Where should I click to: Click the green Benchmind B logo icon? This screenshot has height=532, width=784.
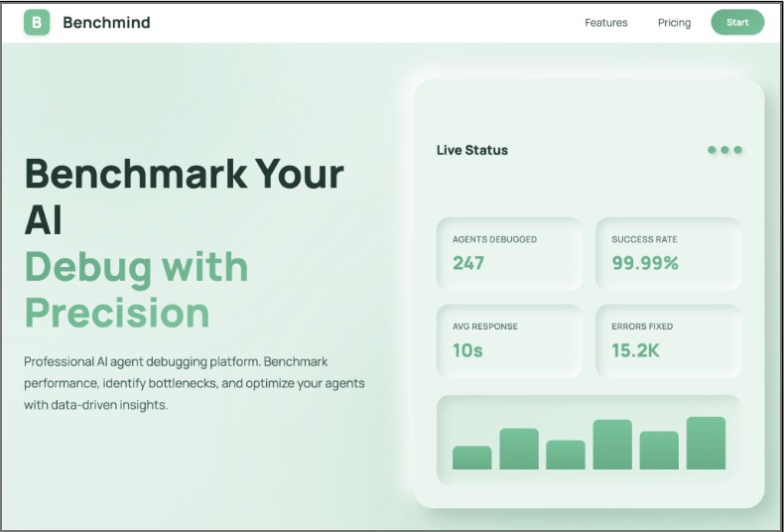(37, 23)
